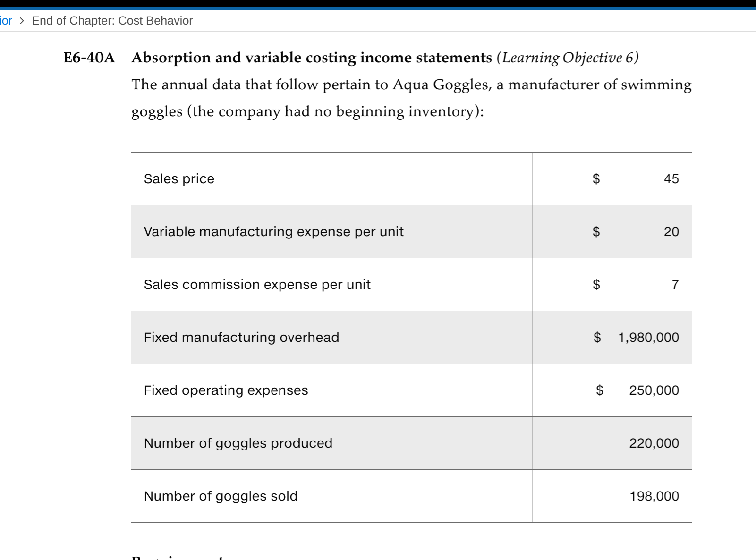Screen dimensions: 756x560
Task: Select the Learning Objective 6 text
Action: point(568,57)
